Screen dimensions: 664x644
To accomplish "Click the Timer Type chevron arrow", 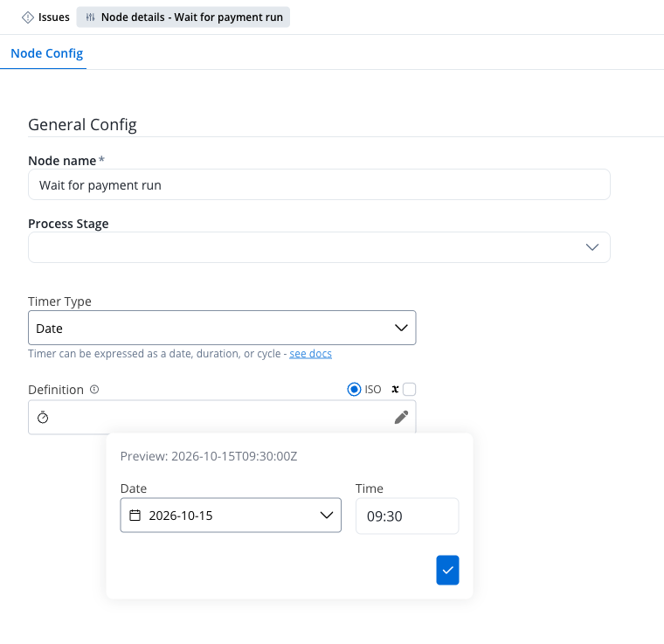I will tap(401, 328).
